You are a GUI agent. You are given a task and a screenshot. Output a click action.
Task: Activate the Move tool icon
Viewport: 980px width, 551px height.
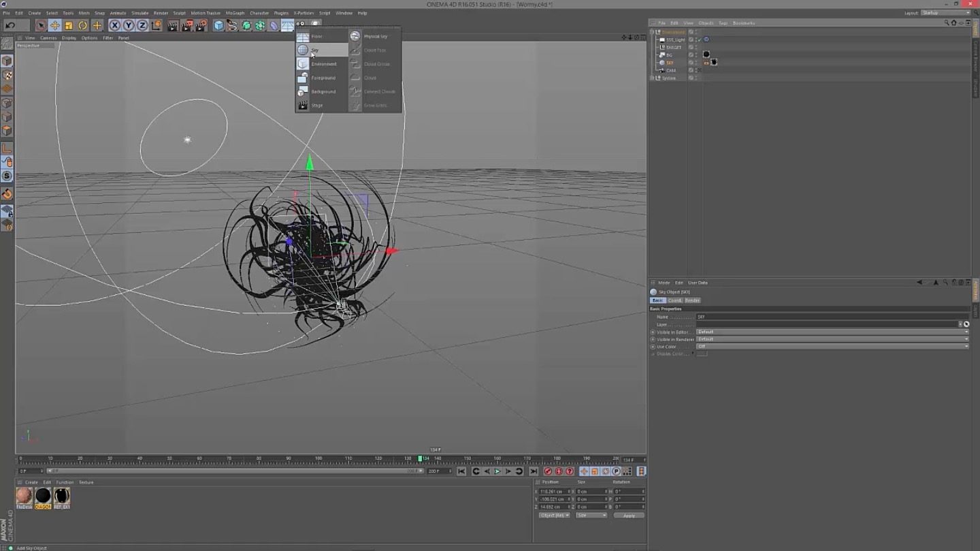55,25
